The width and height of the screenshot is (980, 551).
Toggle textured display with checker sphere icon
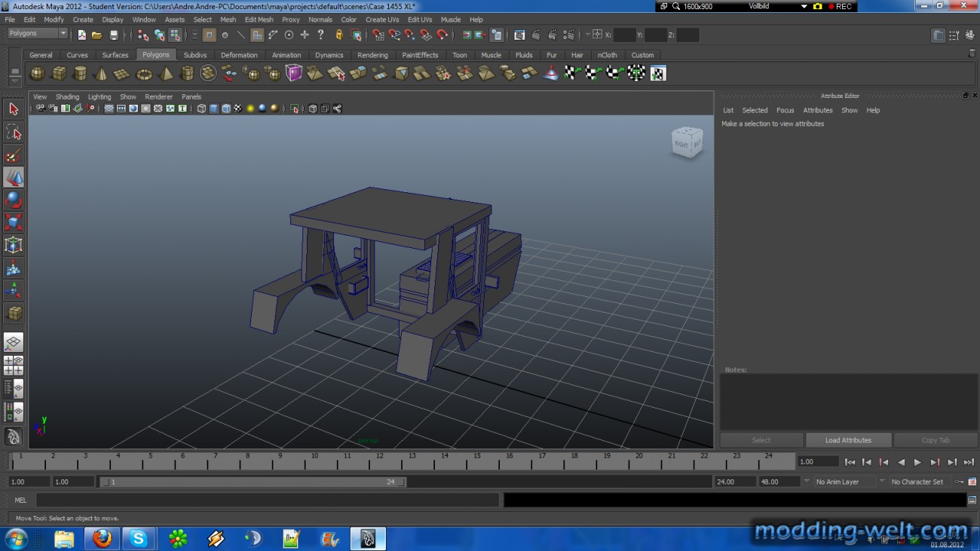pyautogui.click(x=238, y=109)
